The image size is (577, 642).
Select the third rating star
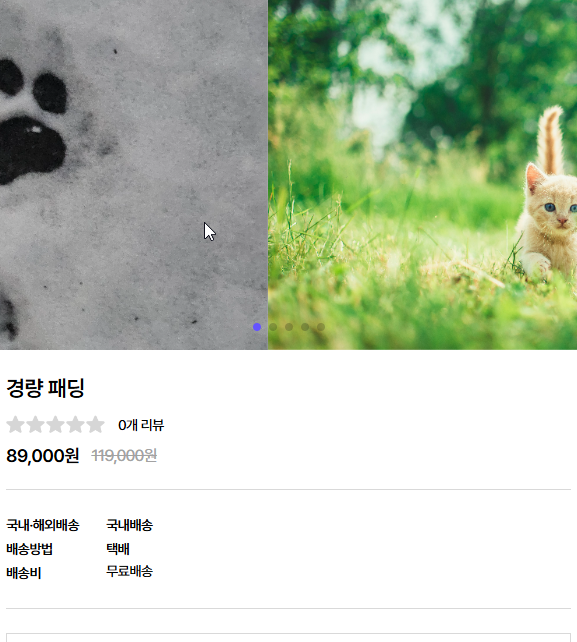click(x=55, y=425)
